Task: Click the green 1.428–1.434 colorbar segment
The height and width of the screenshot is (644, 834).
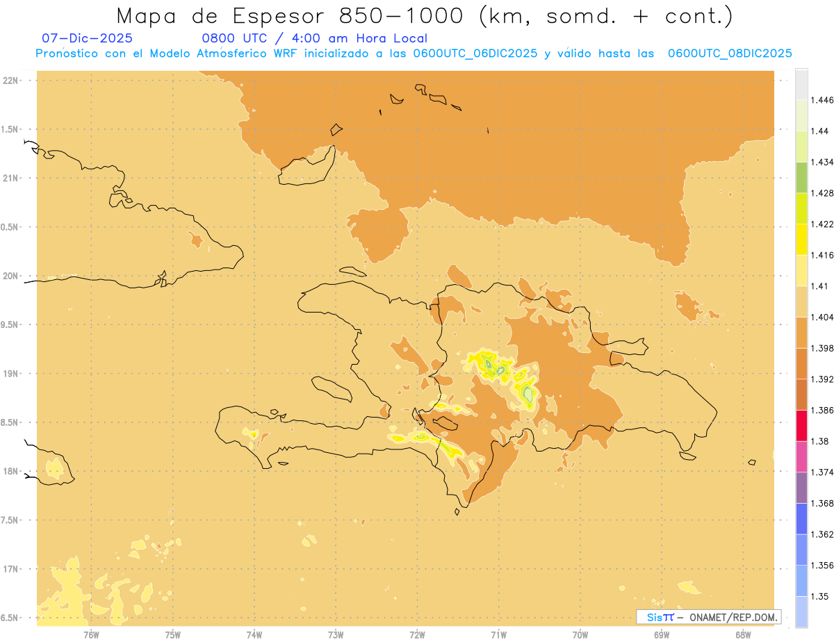Action: [x=801, y=177]
